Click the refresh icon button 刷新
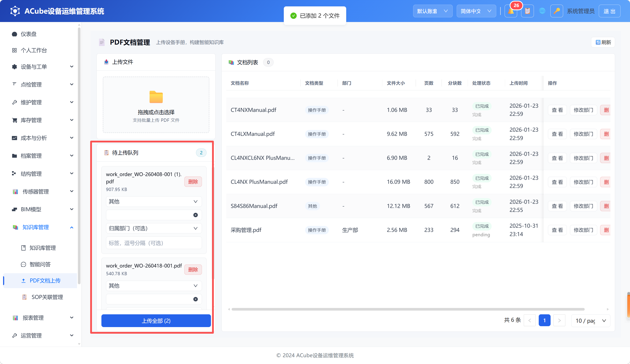Screen dimensions: 630x364 (x=603, y=42)
